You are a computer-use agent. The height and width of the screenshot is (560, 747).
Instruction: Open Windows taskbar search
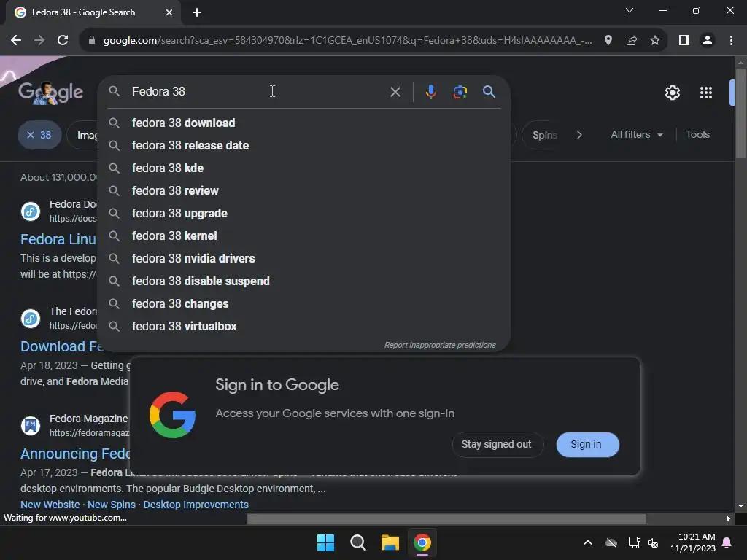tap(357, 542)
